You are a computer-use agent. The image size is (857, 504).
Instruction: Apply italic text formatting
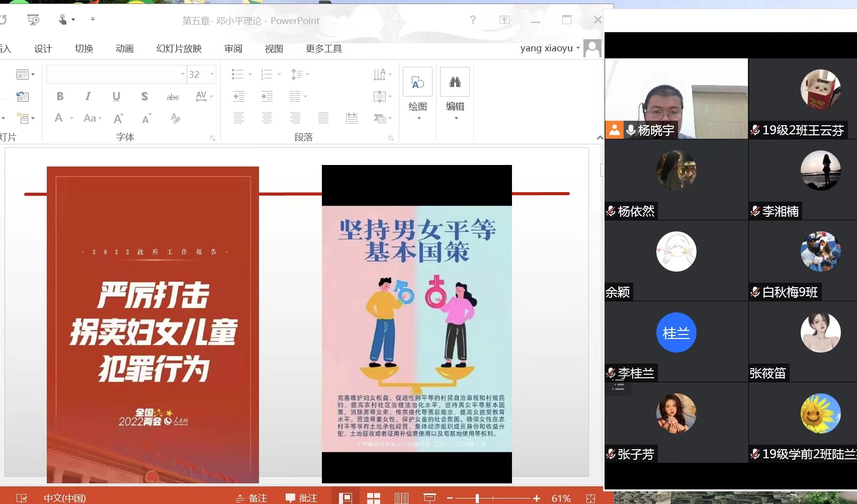click(x=88, y=96)
